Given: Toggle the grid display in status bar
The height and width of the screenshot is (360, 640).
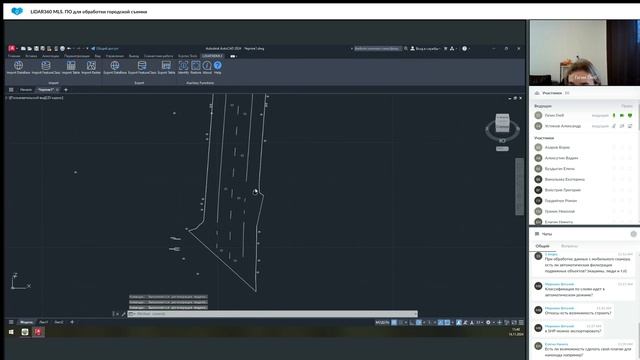Looking at the screenshot, I should 394,322.
